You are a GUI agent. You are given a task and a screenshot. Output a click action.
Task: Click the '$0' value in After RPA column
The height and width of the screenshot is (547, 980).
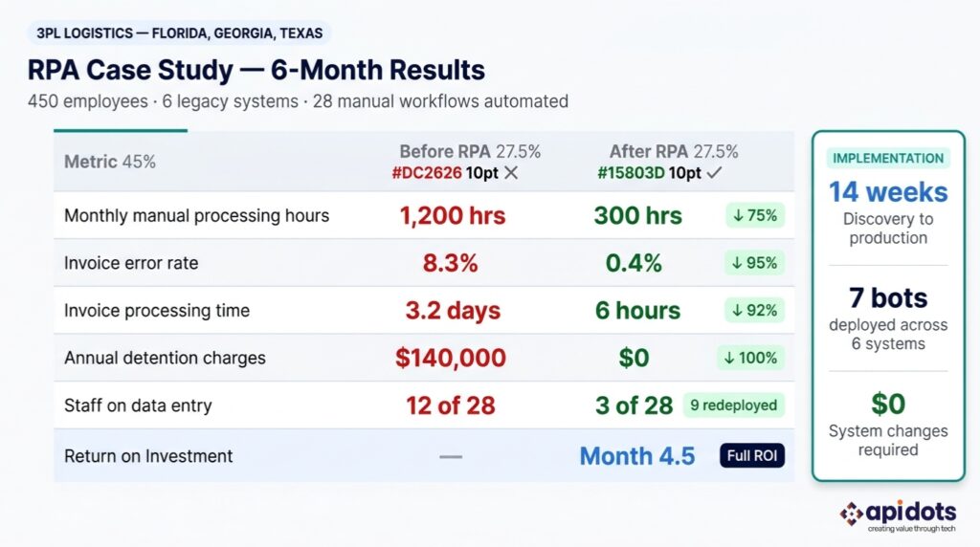click(634, 358)
